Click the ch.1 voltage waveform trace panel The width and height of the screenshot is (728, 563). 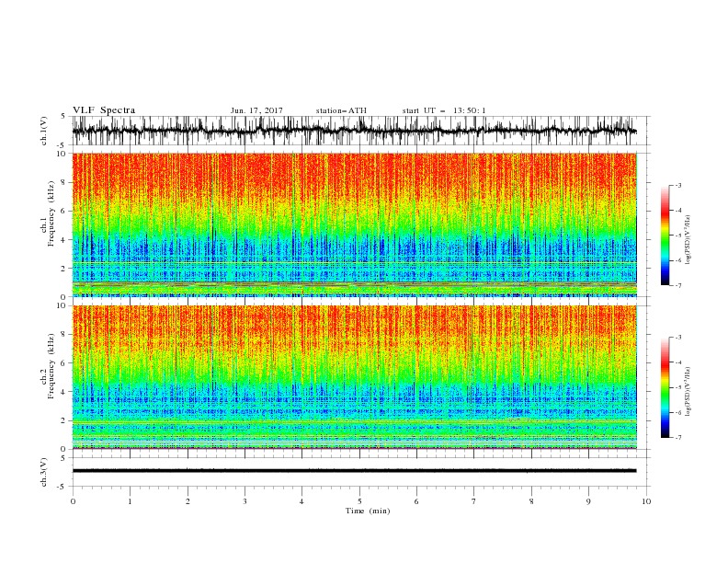pos(359,131)
